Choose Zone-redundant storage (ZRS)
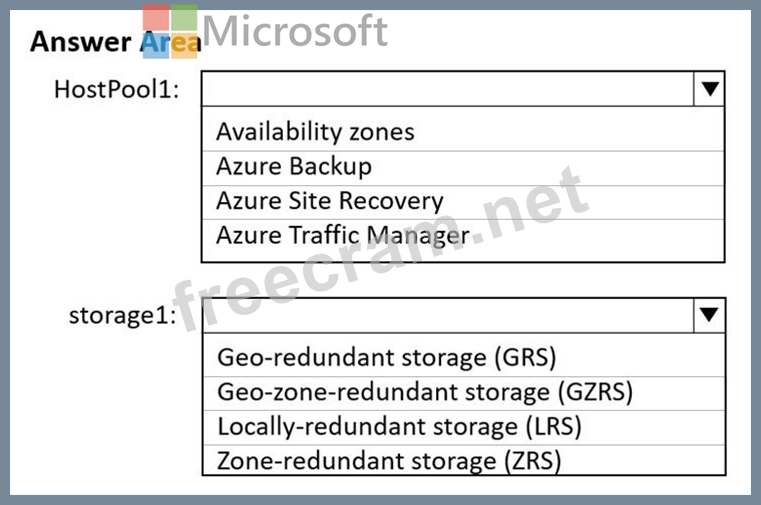Screen dimensions: 761x505 [x=389, y=460]
